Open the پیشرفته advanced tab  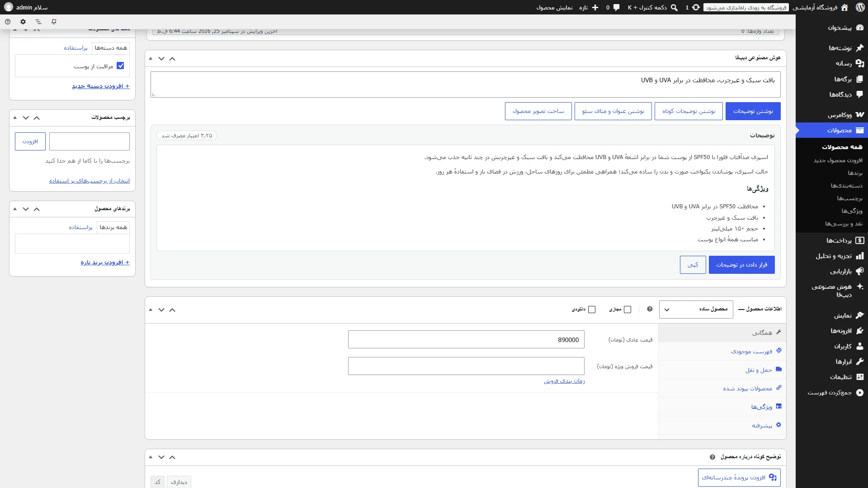pyautogui.click(x=722, y=425)
